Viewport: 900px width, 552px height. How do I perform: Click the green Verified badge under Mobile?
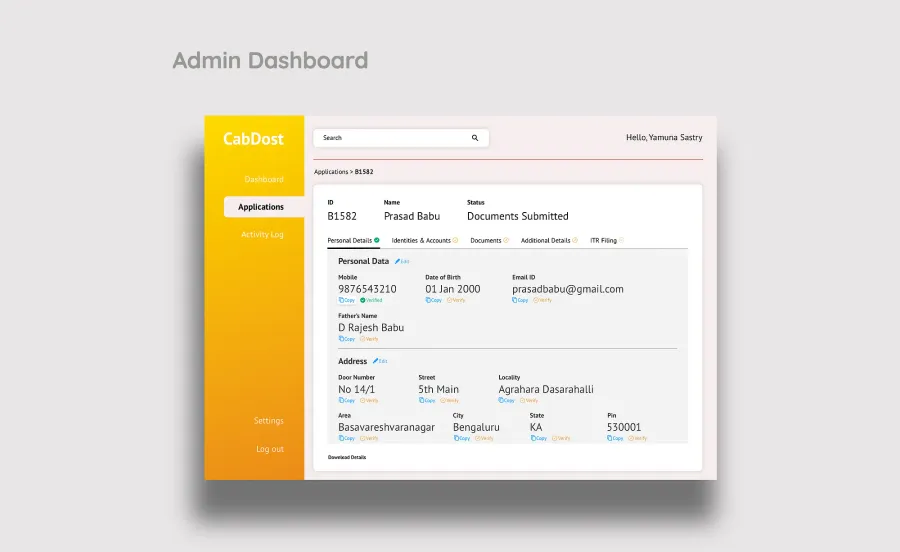pos(371,300)
